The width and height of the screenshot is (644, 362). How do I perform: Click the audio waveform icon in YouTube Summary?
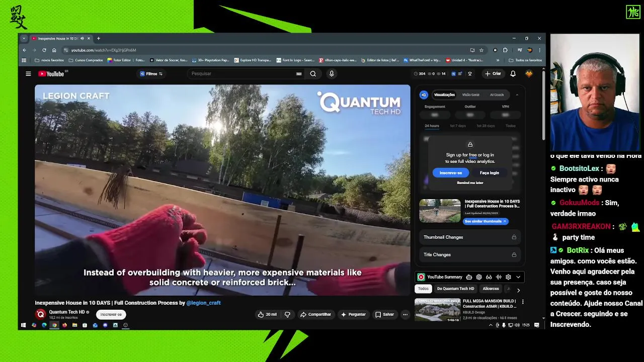click(x=499, y=277)
